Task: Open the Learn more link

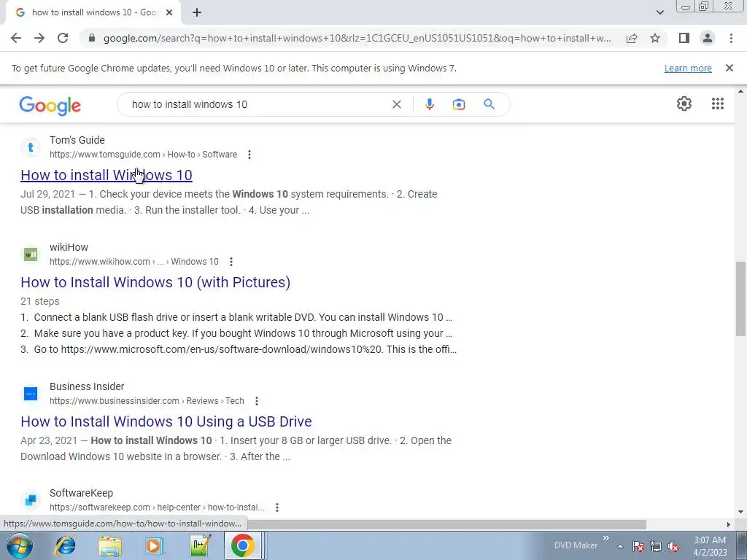Action: coord(688,68)
